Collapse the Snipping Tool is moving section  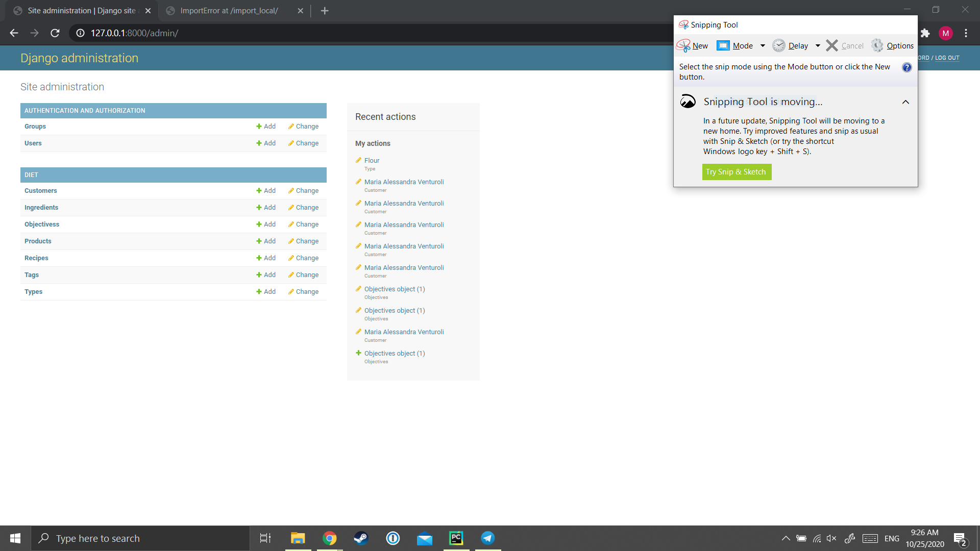[905, 102]
